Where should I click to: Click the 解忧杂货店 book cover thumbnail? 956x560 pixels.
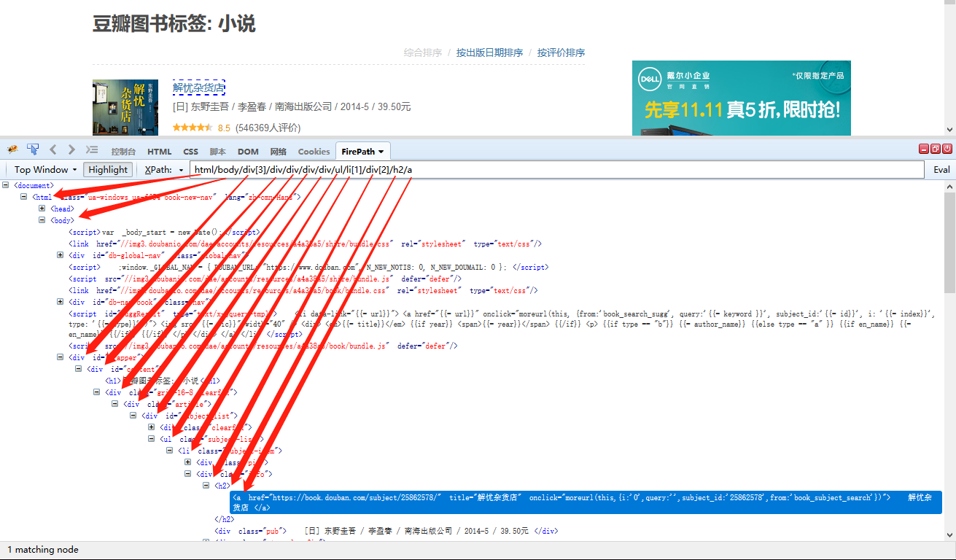(125, 108)
